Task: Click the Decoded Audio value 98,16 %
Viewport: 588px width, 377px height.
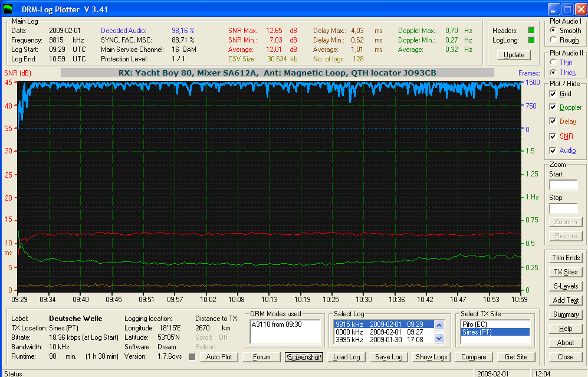Action: (x=183, y=31)
